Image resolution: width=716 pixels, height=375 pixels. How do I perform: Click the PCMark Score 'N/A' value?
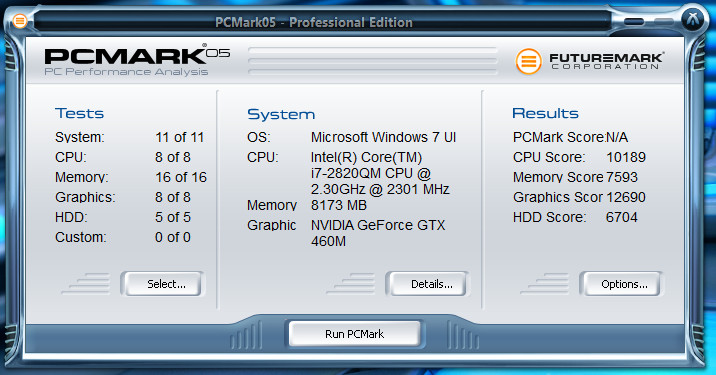(617, 137)
